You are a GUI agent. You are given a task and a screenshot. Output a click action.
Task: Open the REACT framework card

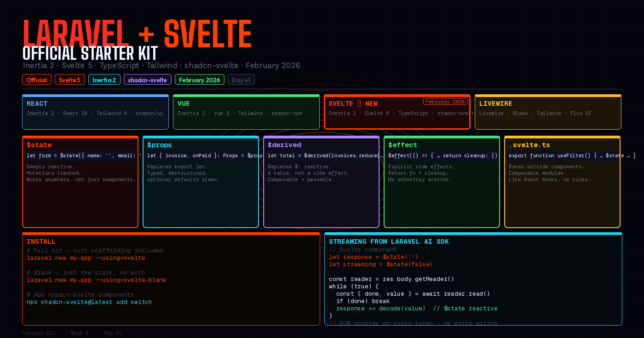[x=95, y=111]
